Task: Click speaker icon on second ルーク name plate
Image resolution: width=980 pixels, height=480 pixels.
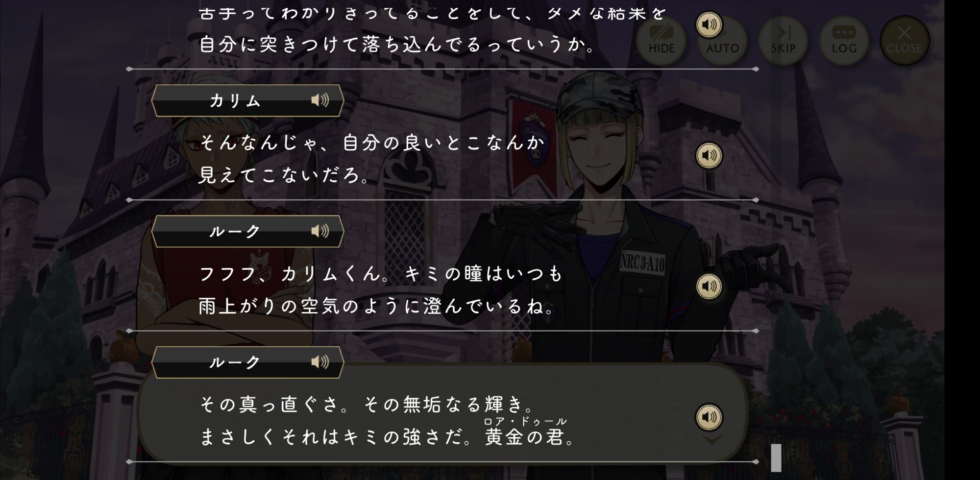Action: [320, 362]
